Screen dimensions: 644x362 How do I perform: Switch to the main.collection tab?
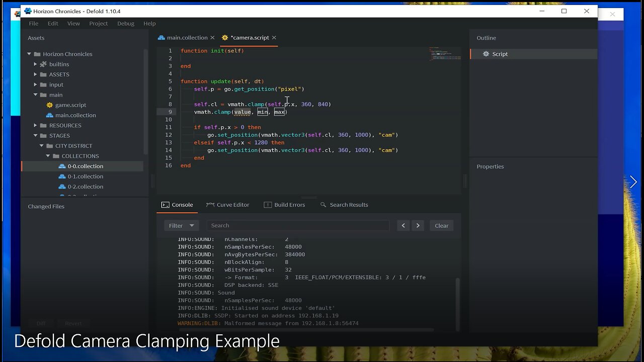pos(187,38)
